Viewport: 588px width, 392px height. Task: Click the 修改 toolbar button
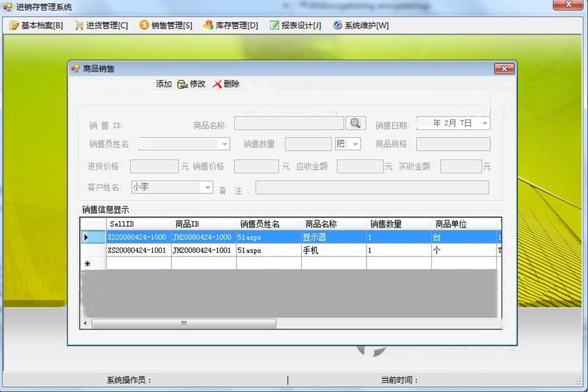[x=191, y=84]
